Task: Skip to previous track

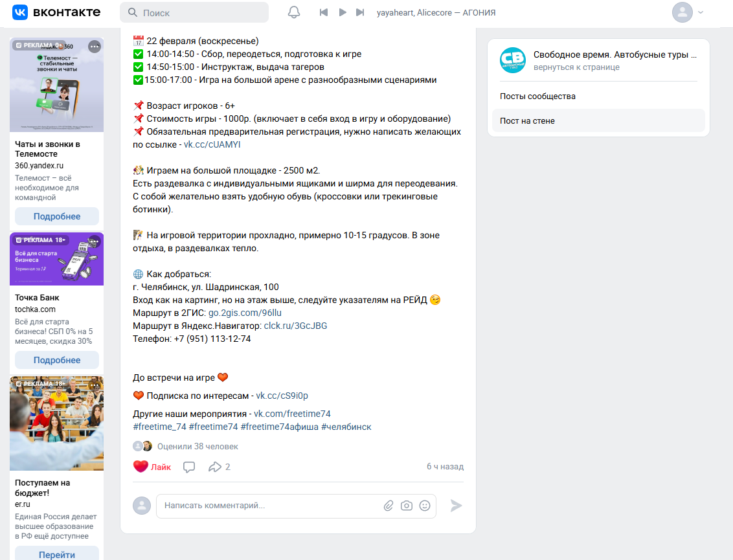Action: click(x=324, y=12)
